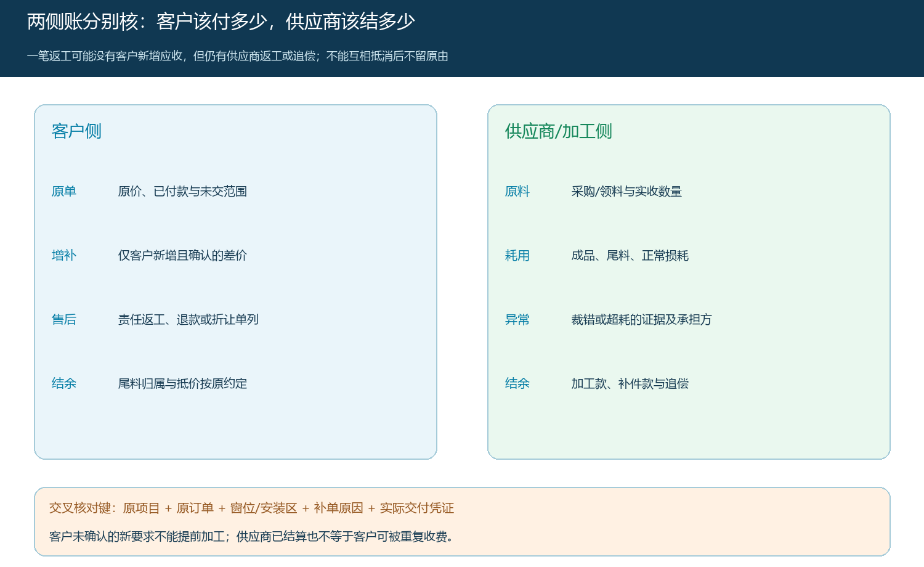Viewport: 924px width, 567px height.
Task: Click text 尾料归属与抵价按原约定
Action: 182,384
